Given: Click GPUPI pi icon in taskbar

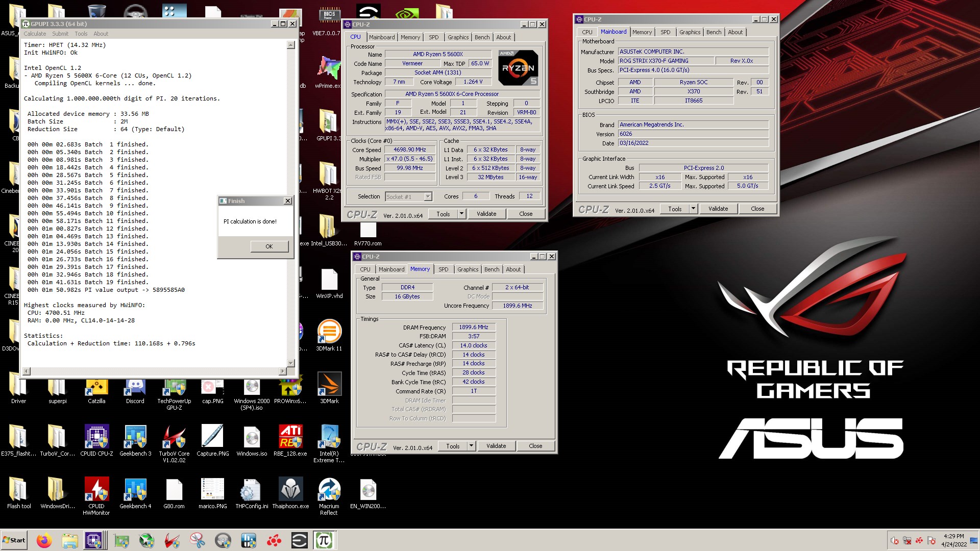Looking at the screenshot, I should coord(324,540).
